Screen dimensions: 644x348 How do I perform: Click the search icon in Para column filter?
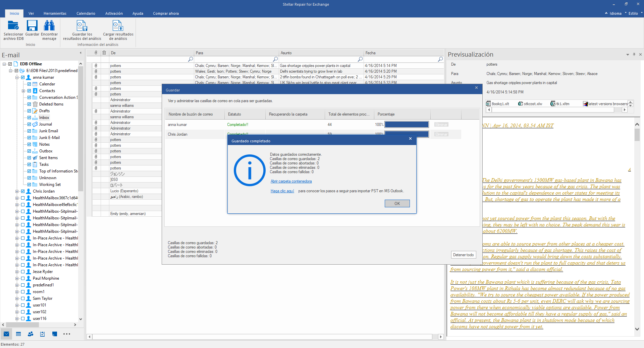pyautogui.click(x=275, y=59)
